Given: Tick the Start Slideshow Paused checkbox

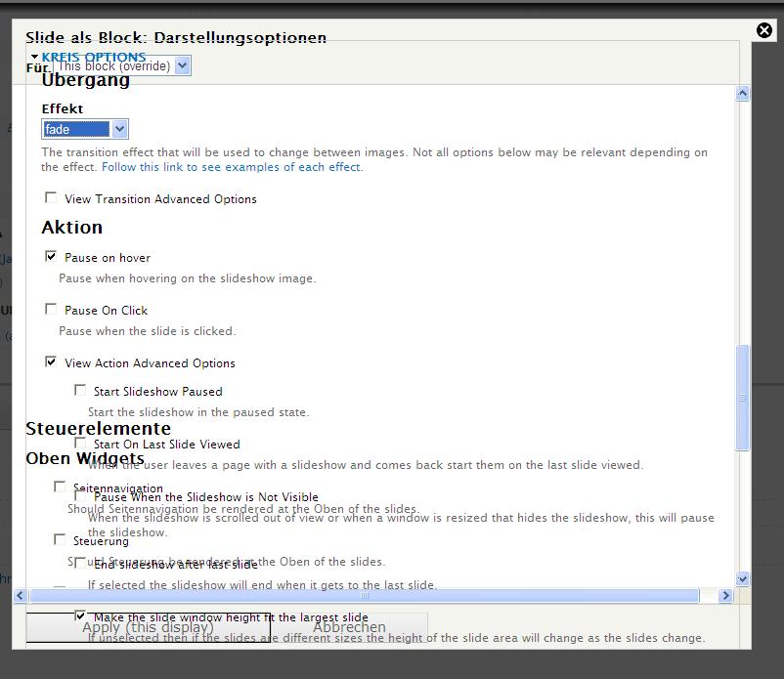Looking at the screenshot, I should click(x=80, y=390).
